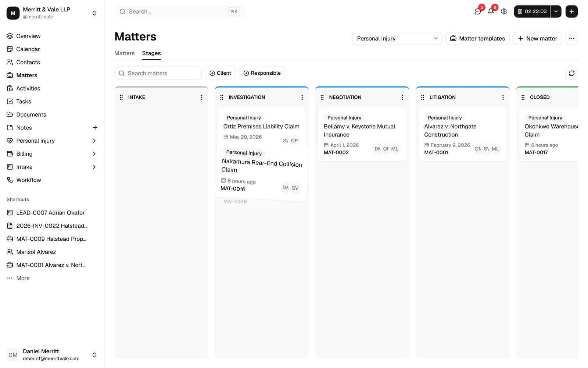
Task: Expand the Personal injury sidebar section
Action: click(x=94, y=141)
